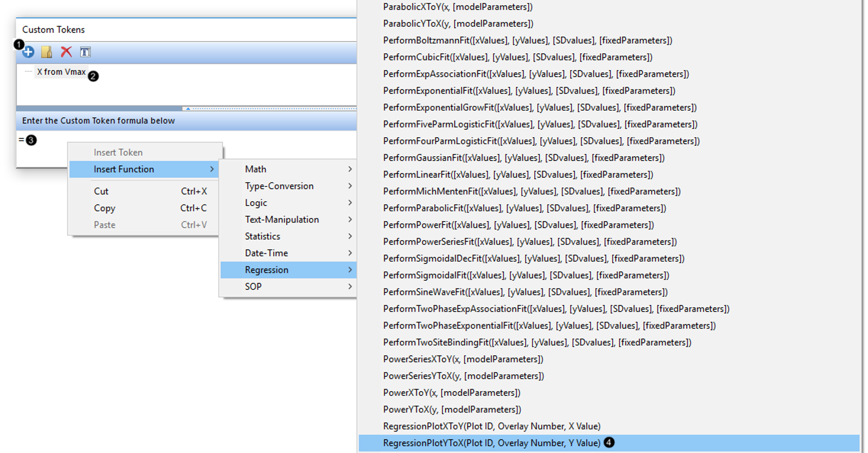Click the red X delete token icon

[66, 52]
